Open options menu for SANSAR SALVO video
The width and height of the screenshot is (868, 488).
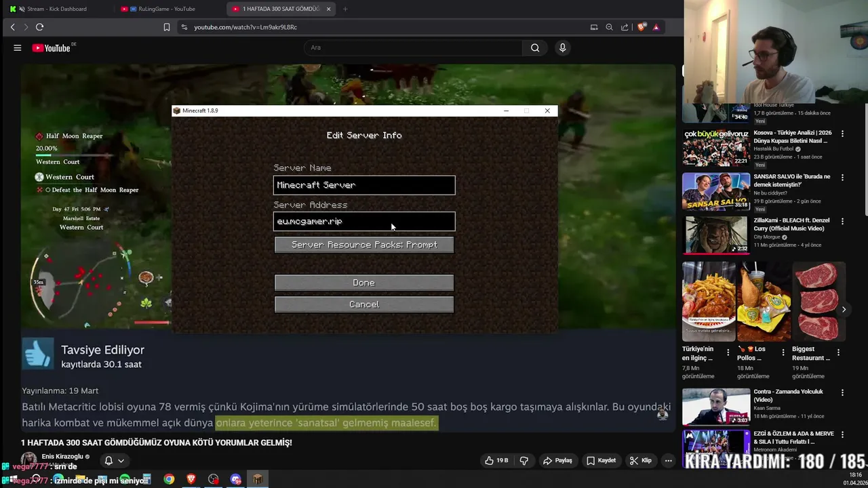842,178
